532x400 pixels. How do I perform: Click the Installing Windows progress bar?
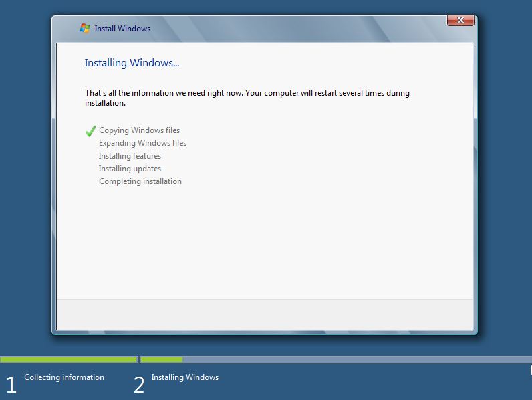(x=336, y=359)
